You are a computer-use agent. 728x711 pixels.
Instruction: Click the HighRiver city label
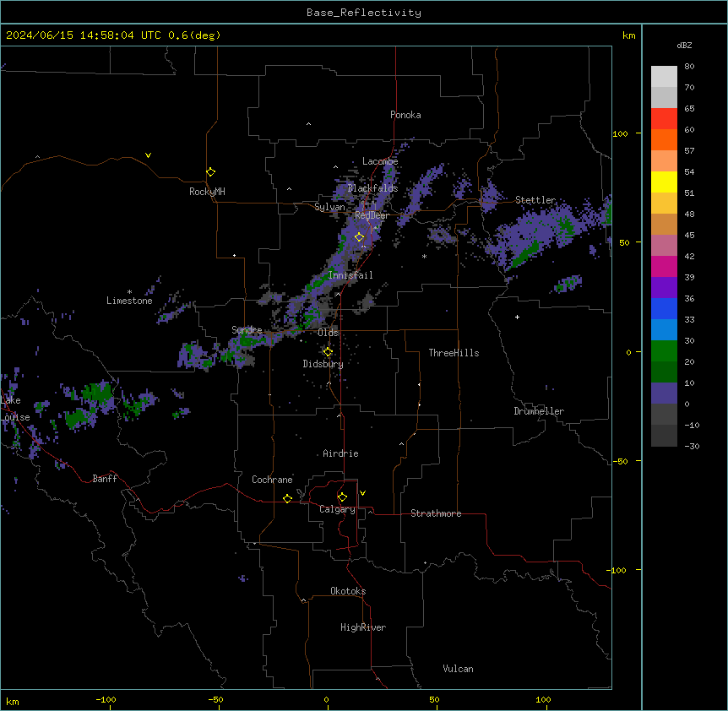pos(363,627)
